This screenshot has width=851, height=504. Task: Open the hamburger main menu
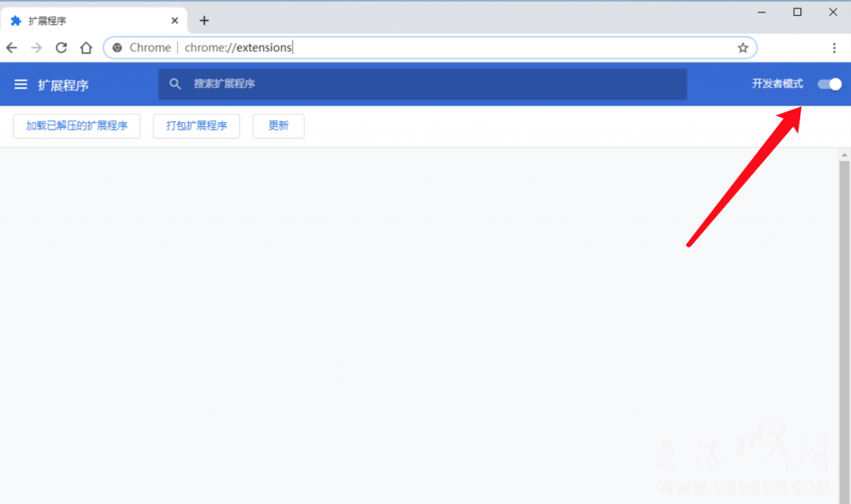pyautogui.click(x=21, y=84)
